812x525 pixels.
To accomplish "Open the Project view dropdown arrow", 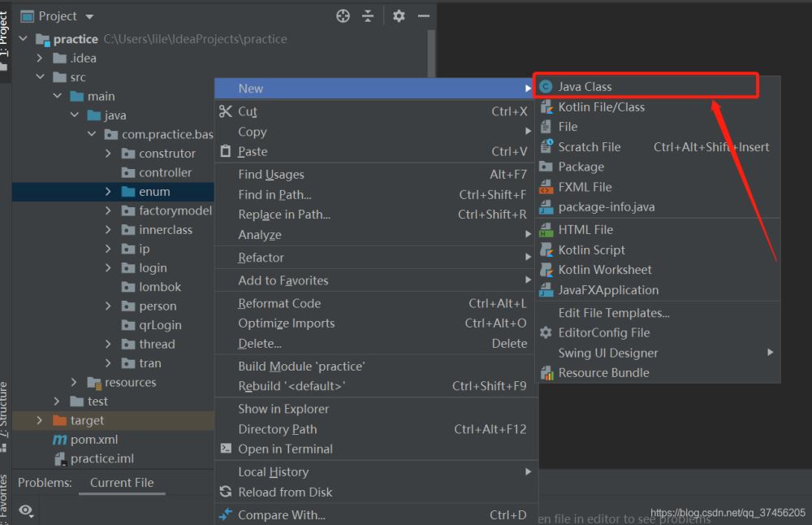I will pyautogui.click(x=89, y=17).
